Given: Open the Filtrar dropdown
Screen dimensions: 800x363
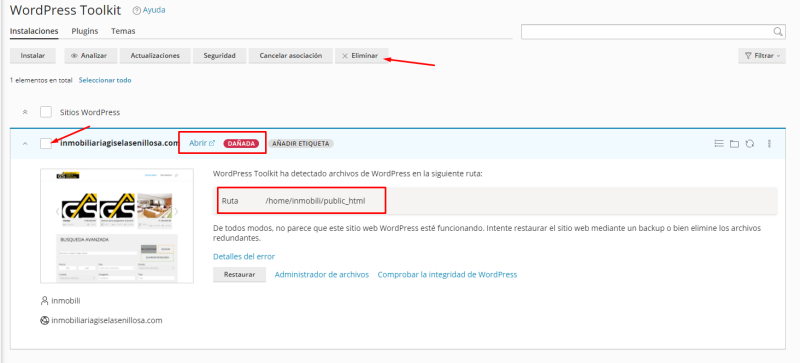Looking at the screenshot, I should [762, 56].
